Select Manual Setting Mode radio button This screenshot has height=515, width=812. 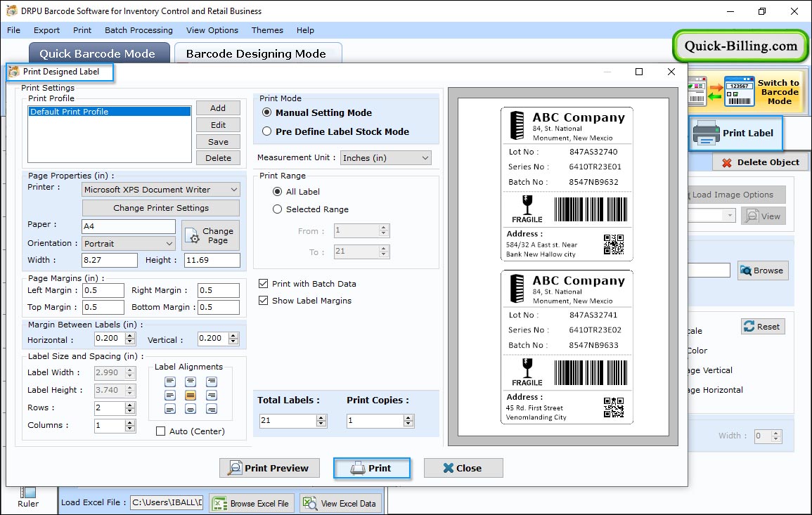[x=266, y=112]
